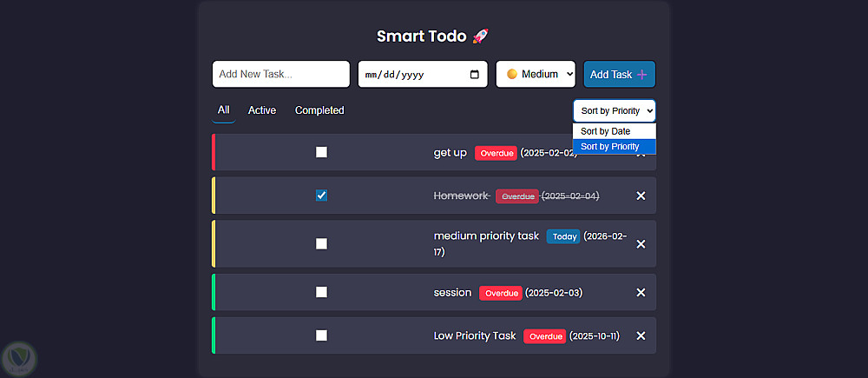Collapse the Sort by Priority dropdown
Screen dimensions: 868x378
[614, 111]
